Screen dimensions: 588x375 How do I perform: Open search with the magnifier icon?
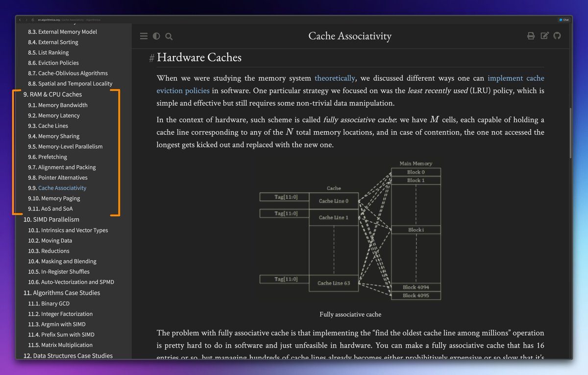[169, 36]
